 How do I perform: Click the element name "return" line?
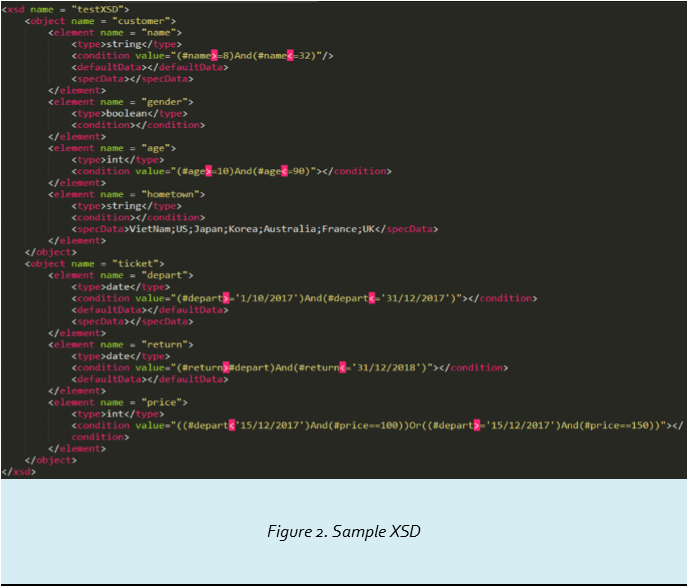(x=121, y=344)
